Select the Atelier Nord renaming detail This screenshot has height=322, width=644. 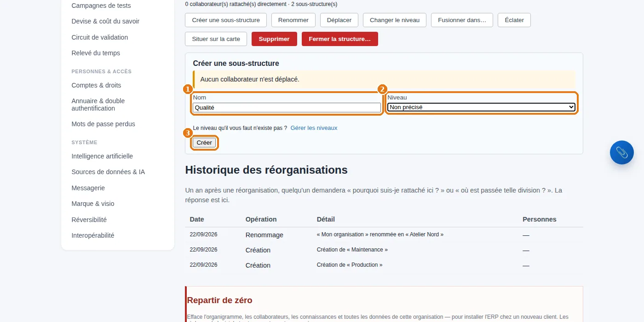380,234
